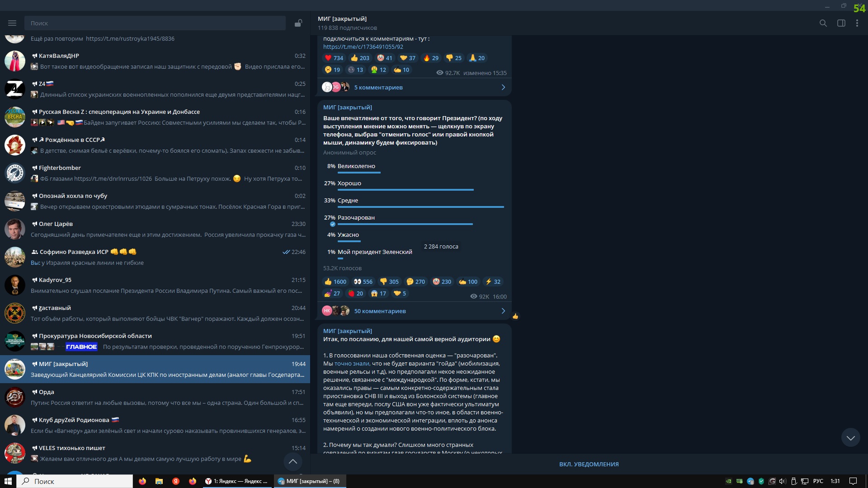
Task: Click praying hands reaction with 20
Action: pyautogui.click(x=476, y=58)
